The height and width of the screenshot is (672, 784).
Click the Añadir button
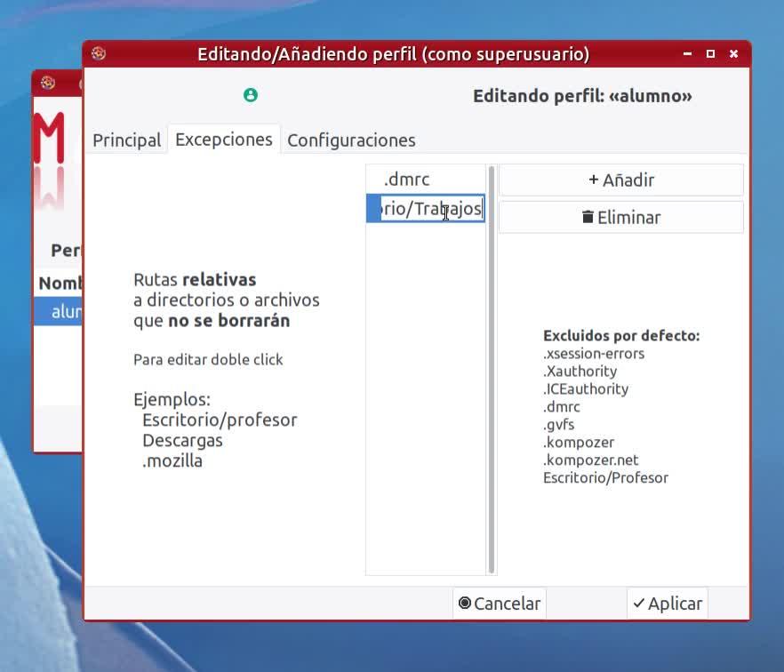(621, 180)
